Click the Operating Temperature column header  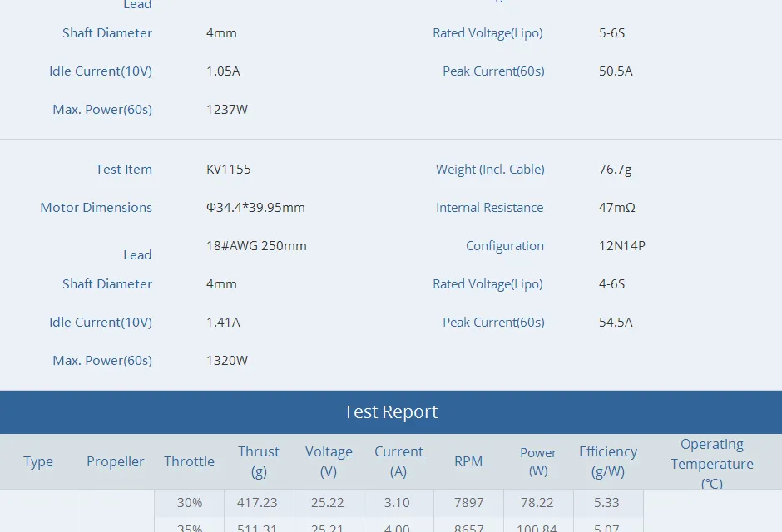click(712, 462)
